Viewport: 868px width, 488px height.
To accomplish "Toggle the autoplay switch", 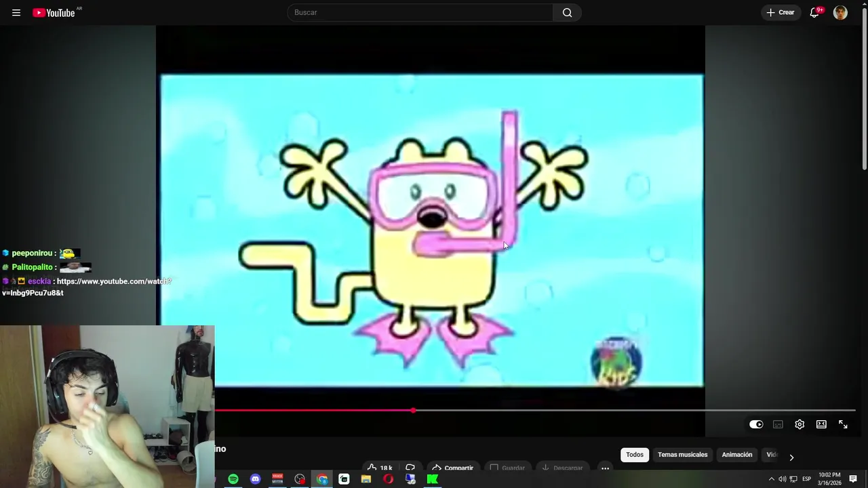I will tap(756, 424).
